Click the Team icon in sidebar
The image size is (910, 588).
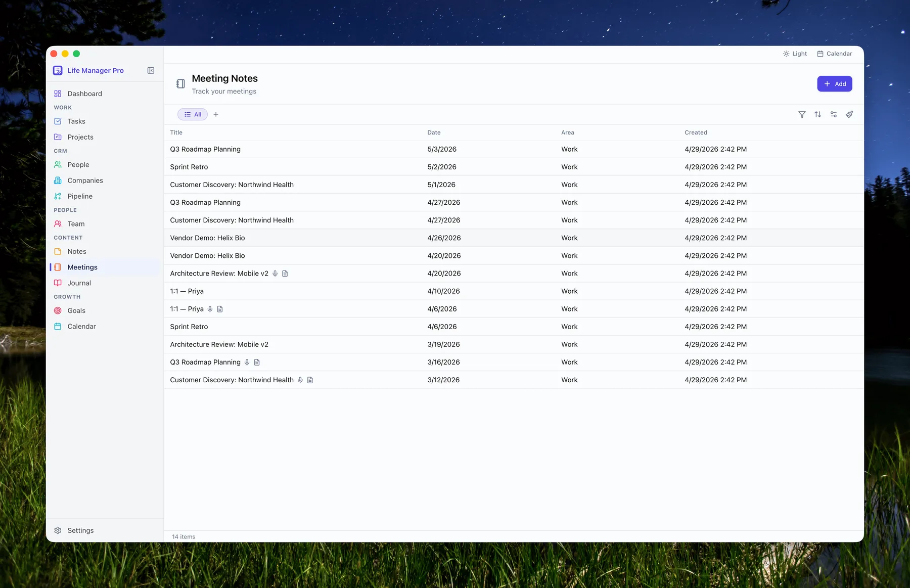click(x=58, y=224)
